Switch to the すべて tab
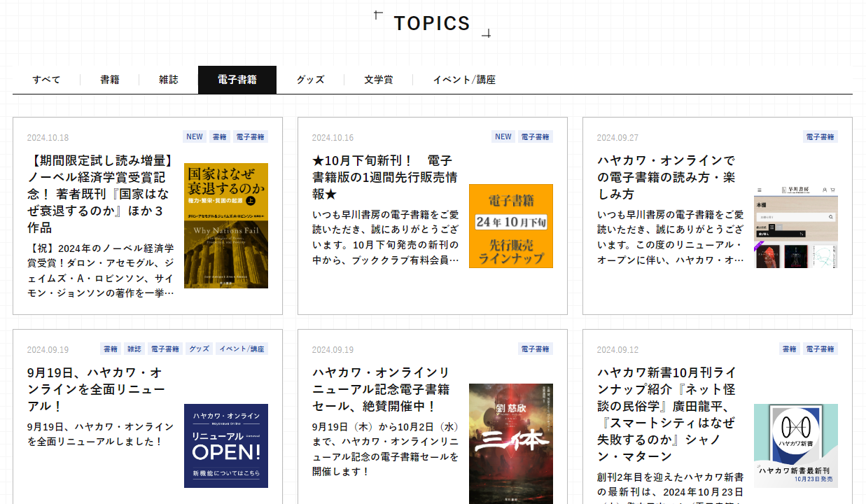 coord(46,80)
